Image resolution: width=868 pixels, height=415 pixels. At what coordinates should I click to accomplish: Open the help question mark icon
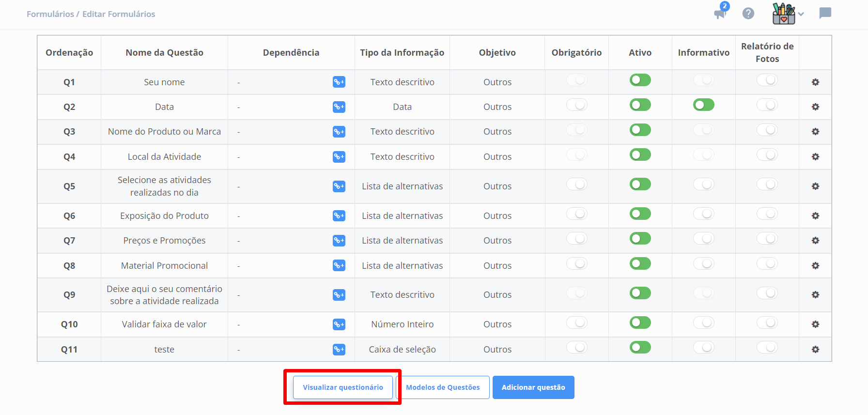[748, 14]
